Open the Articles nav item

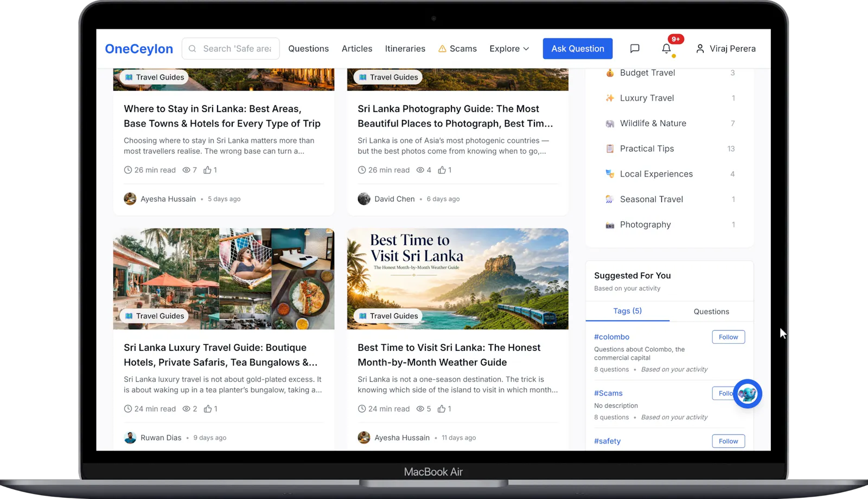pos(357,49)
